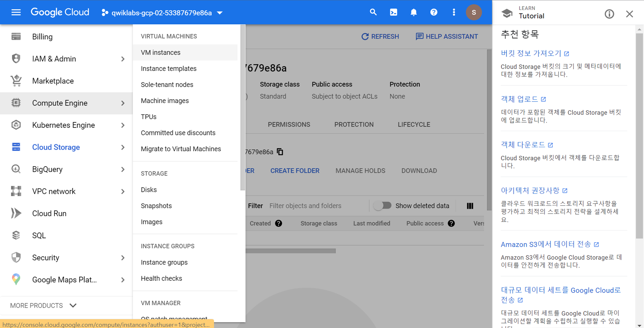Click help icon next to Public access column
The height and width of the screenshot is (328, 644).
(x=452, y=223)
